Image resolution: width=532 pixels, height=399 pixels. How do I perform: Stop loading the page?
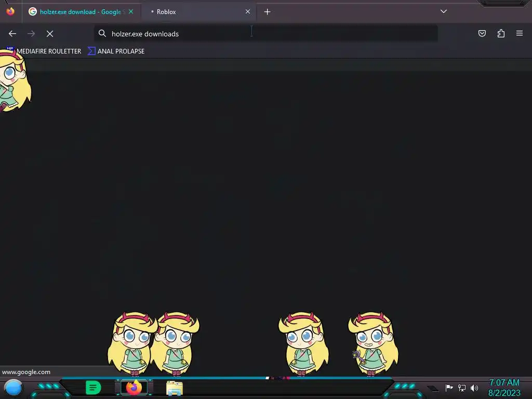pos(50,34)
